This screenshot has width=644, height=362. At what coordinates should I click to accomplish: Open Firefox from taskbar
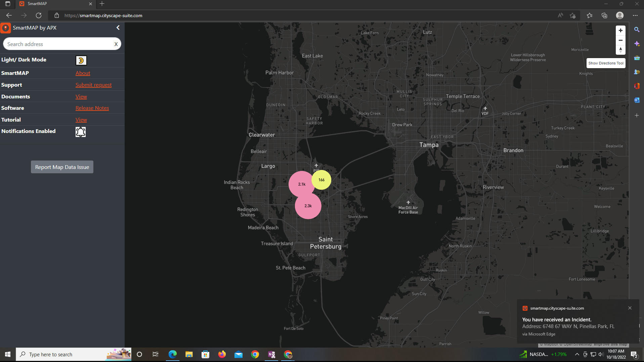[222, 354]
